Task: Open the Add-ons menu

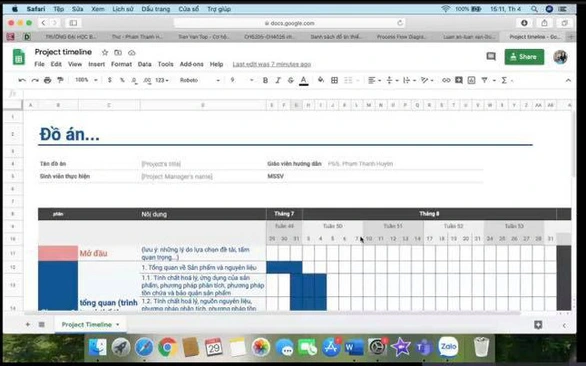Action: (191, 64)
